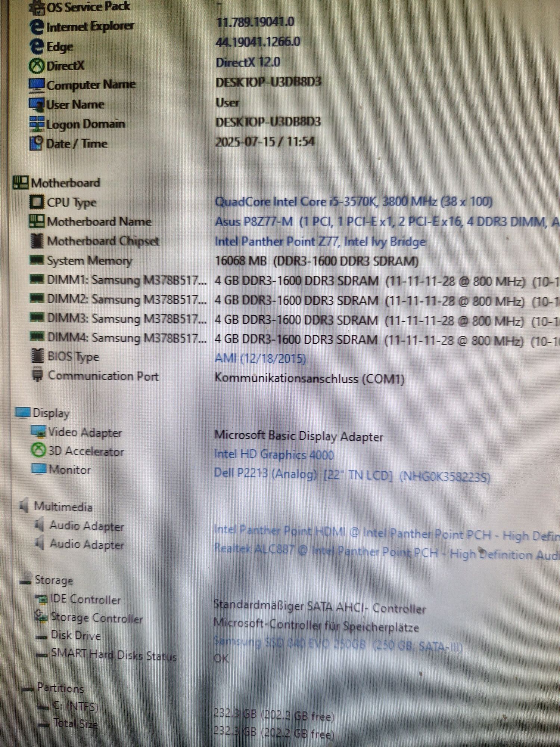Select the SMART Hard Disks Status label
Screen dimensions: 560x747
[114, 655]
